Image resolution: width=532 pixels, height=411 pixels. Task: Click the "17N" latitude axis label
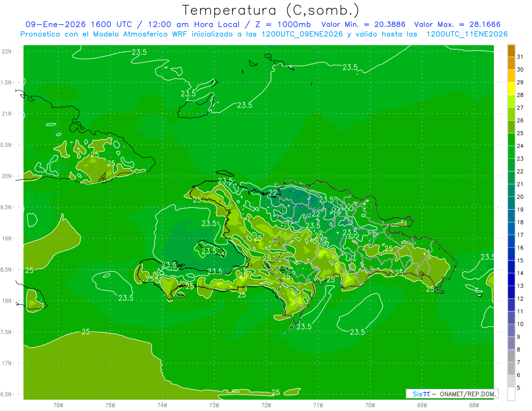(8, 363)
